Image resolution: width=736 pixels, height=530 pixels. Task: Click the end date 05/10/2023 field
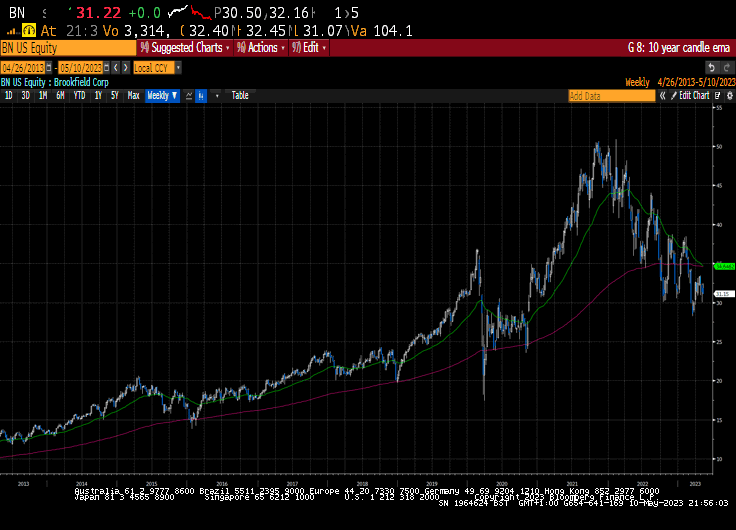(x=81, y=68)
